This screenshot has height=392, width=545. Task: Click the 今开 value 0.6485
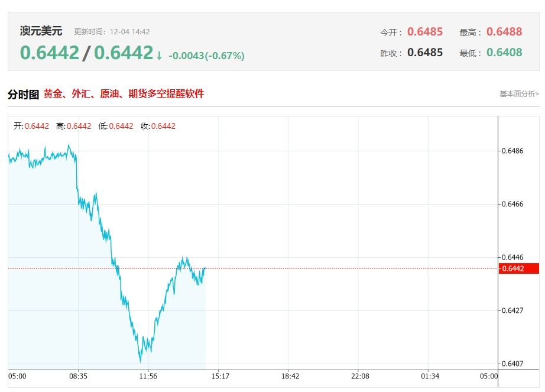424,32
